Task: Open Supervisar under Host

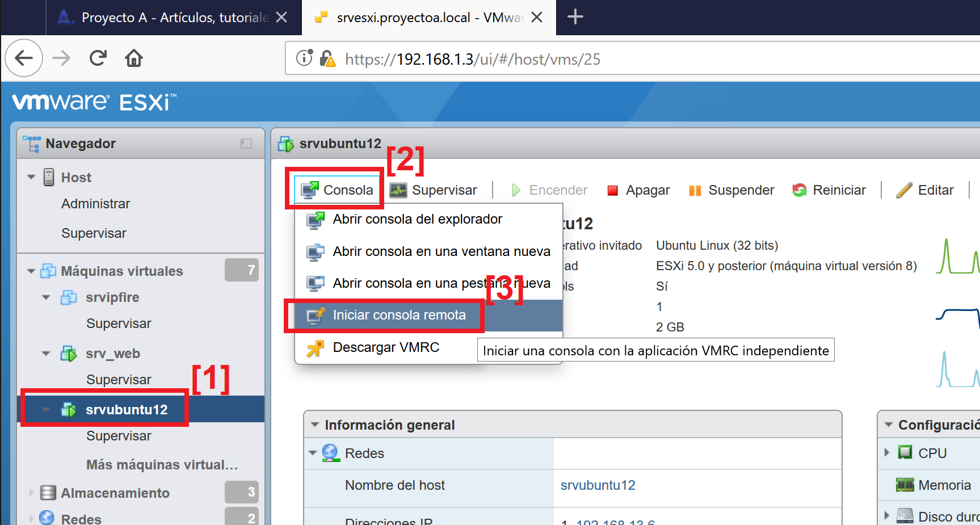Action: pyautogui.click(x=94, y=233)
